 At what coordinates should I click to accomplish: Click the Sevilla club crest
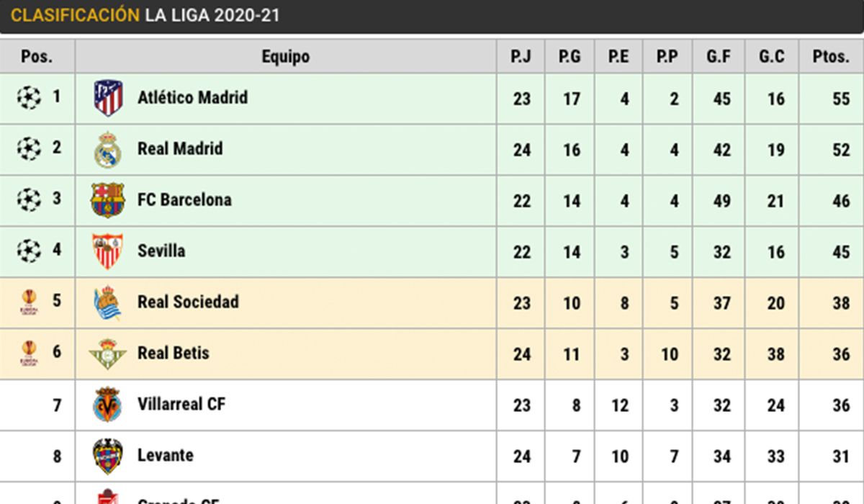point(108,251)
